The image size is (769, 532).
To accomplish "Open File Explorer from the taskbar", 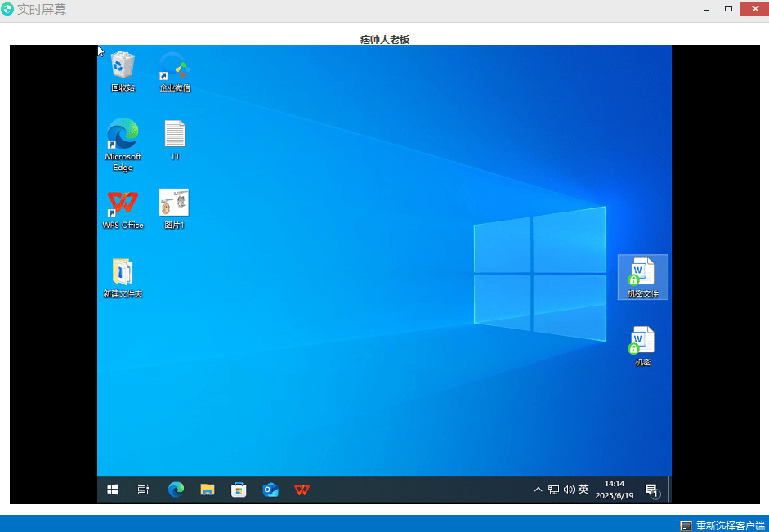I will pyautogui.click(x=208, y=490).
